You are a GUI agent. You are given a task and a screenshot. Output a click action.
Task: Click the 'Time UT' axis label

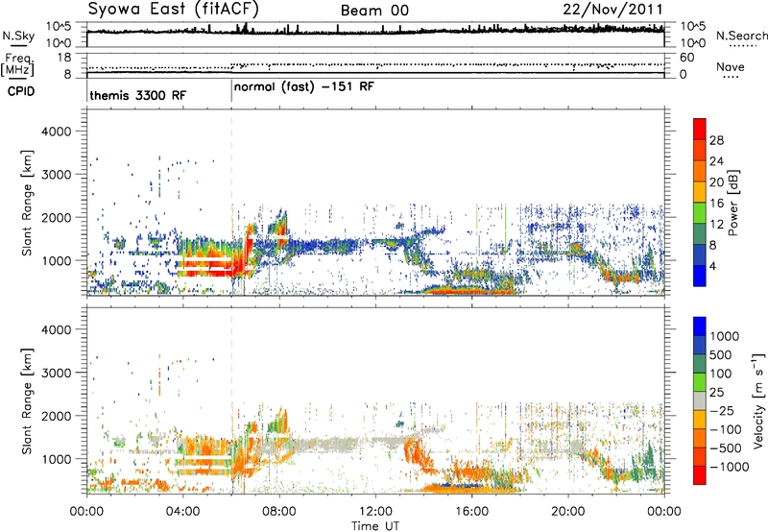(x=375, y=525)
